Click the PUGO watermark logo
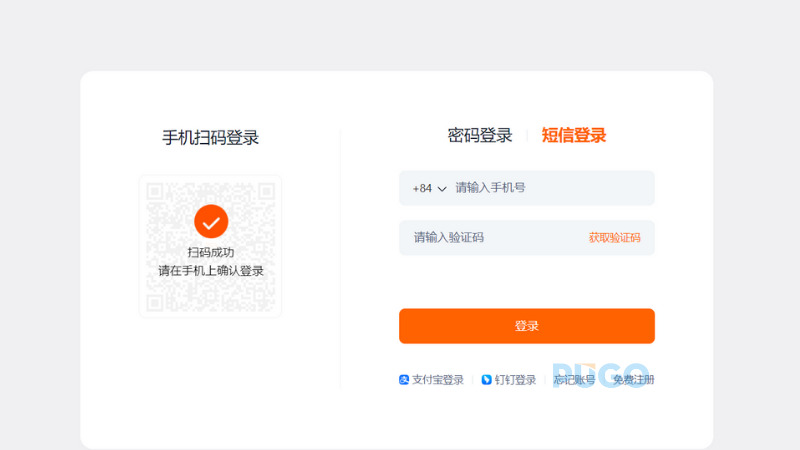This screenshot has height=450, width=800. pos(600,374)
